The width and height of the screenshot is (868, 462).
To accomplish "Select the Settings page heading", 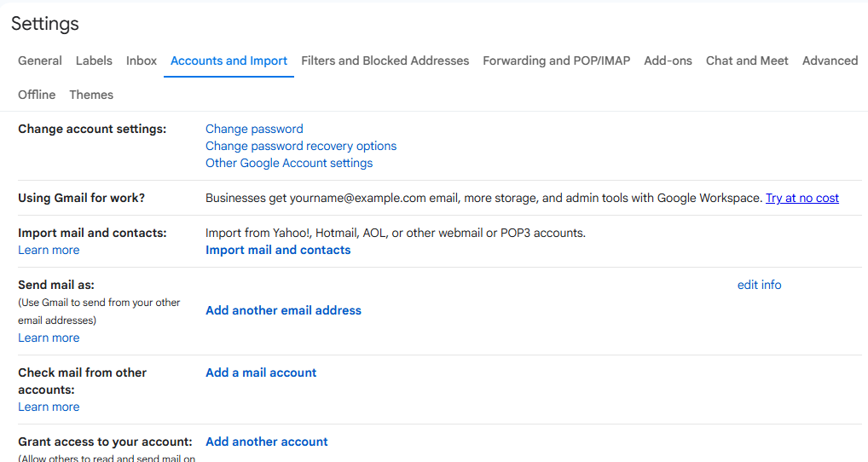I will point(45,24).
